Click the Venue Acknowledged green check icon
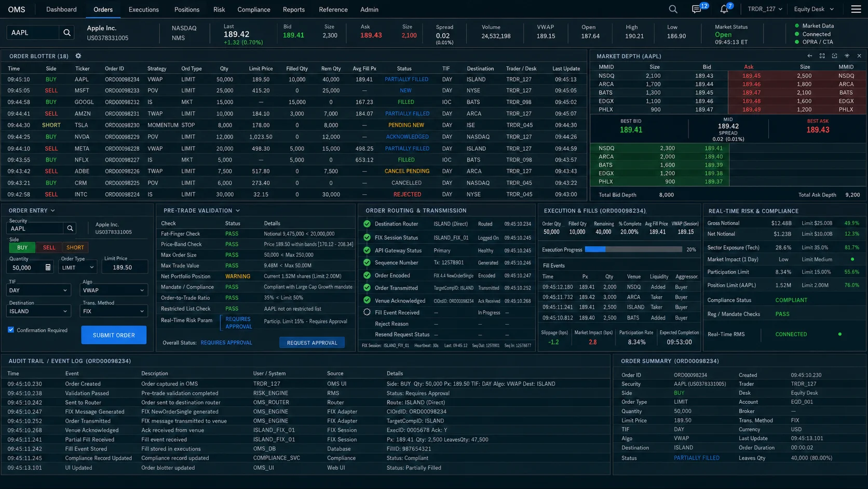The image size is (868, 489). click(x=367, y=300)
